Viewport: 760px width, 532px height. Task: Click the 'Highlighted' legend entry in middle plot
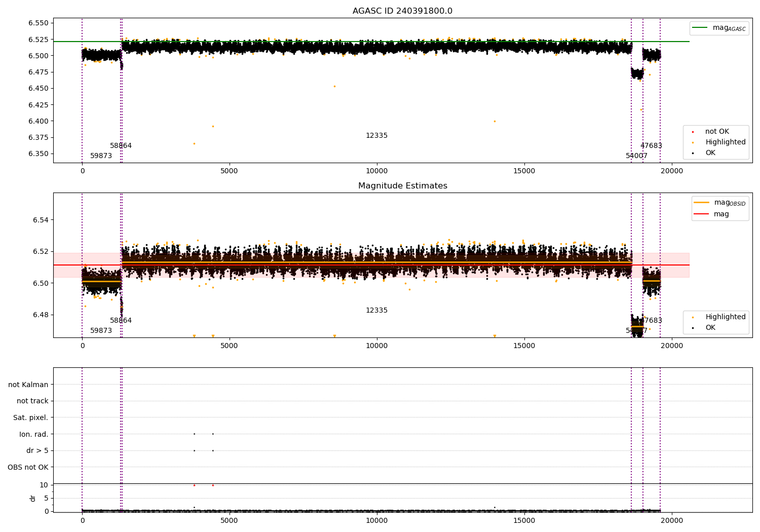(725, 317)
